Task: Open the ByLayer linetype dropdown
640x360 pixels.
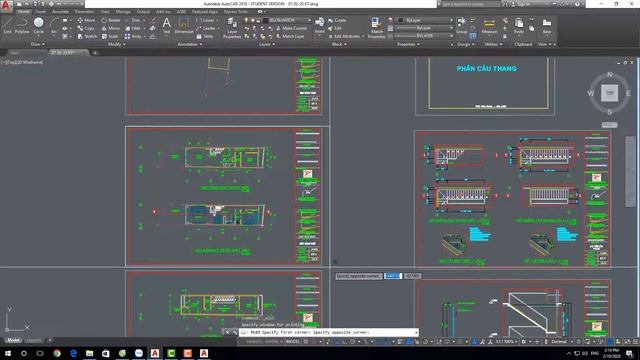Action: [x=424, y=36]
